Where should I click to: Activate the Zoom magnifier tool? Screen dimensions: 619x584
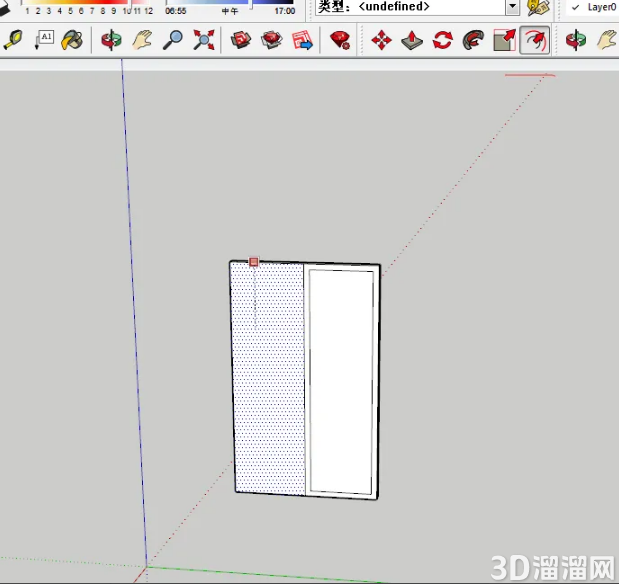pos(173,40)
